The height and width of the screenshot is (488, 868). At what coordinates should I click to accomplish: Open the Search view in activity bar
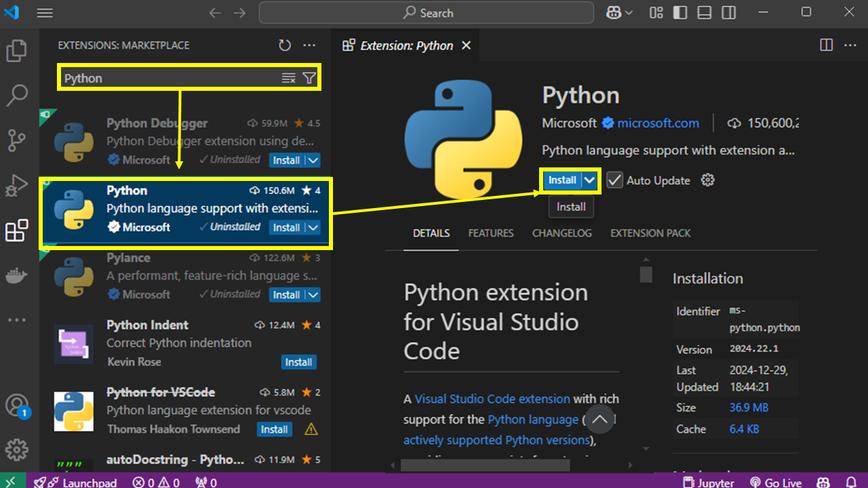[16, 96]
